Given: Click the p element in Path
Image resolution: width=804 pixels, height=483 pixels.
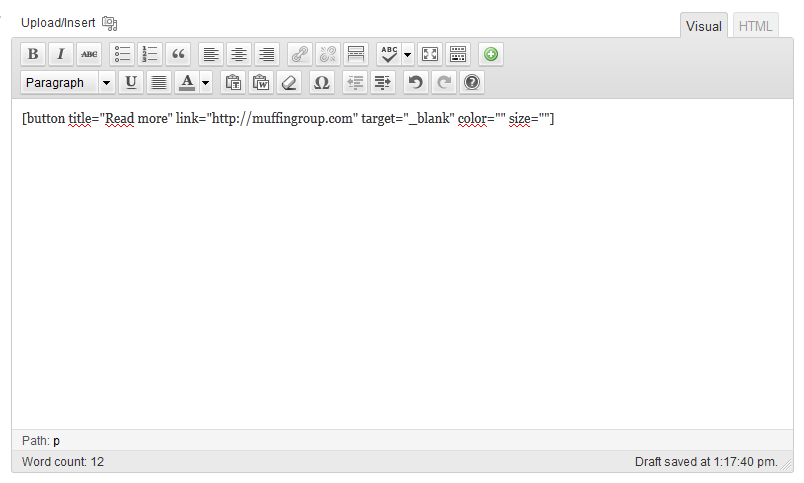Looking at the screenshot, I should point(56,441).
